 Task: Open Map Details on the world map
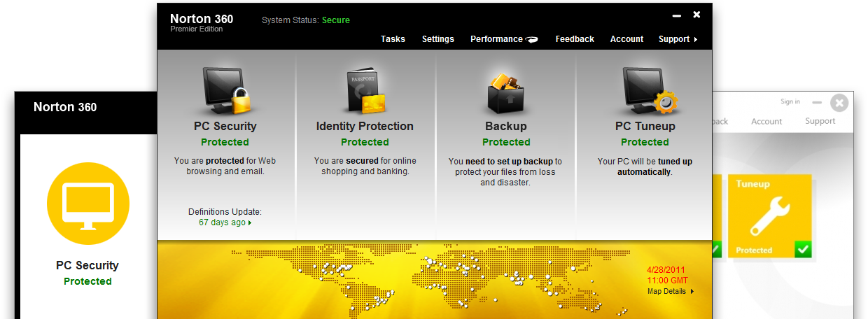point(671,291)
